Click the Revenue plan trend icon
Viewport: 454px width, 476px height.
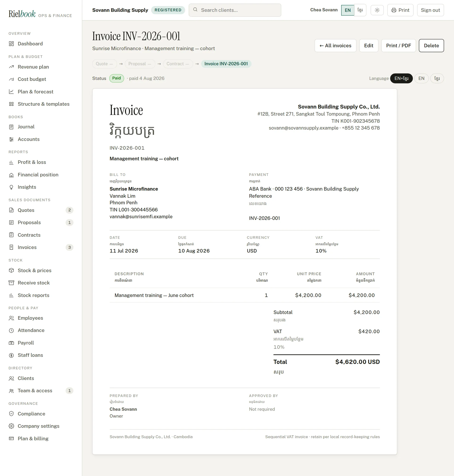click(x=11, y=67)
